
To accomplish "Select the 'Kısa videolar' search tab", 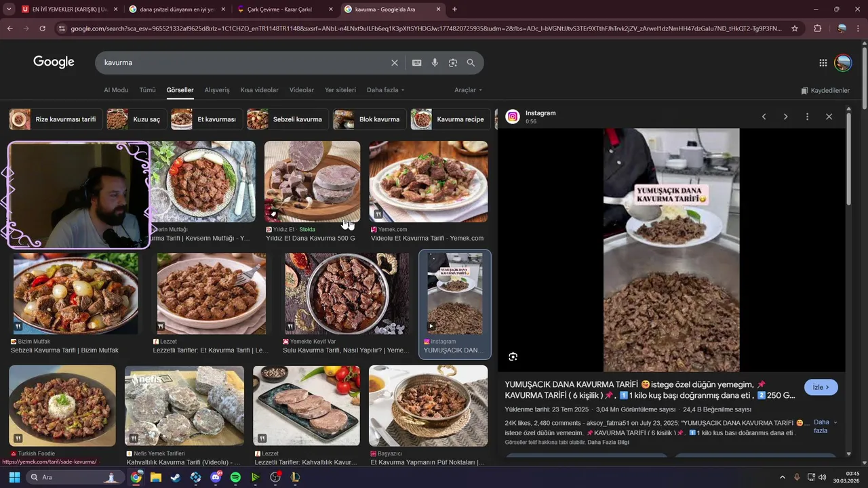I will tap(259, 90).
